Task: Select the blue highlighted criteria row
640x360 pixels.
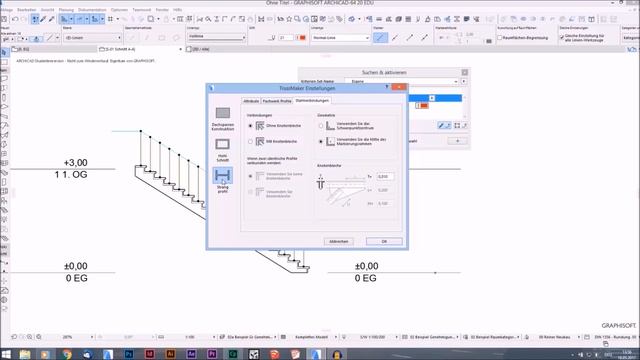Action: tap(435, 98)
